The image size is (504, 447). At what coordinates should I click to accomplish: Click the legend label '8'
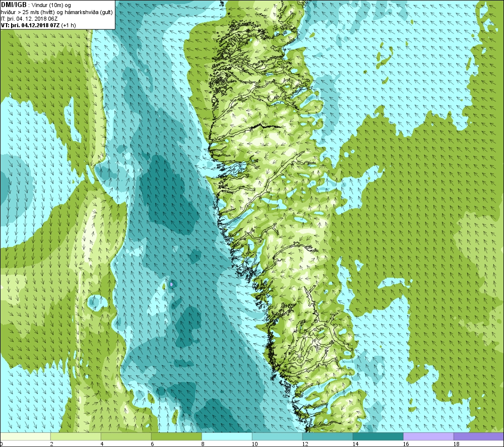pos(203,444)
